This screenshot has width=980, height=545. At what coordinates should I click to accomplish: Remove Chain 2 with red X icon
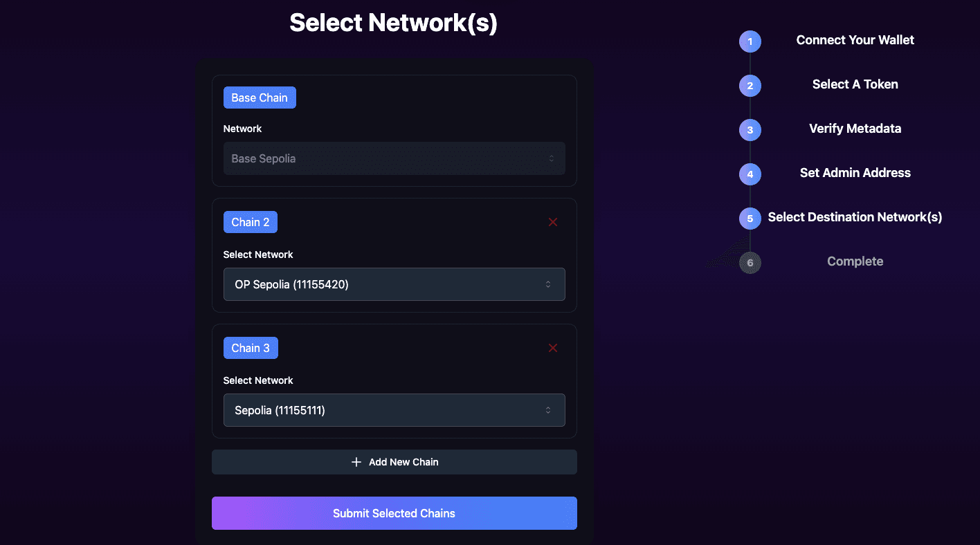click(x=553, y=222)
